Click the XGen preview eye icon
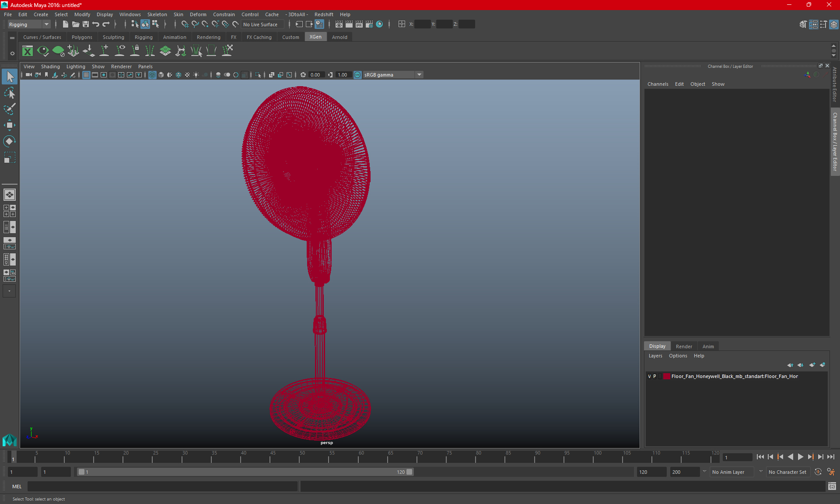This screenshot has height=504, width=840. [x=43, y=51]
